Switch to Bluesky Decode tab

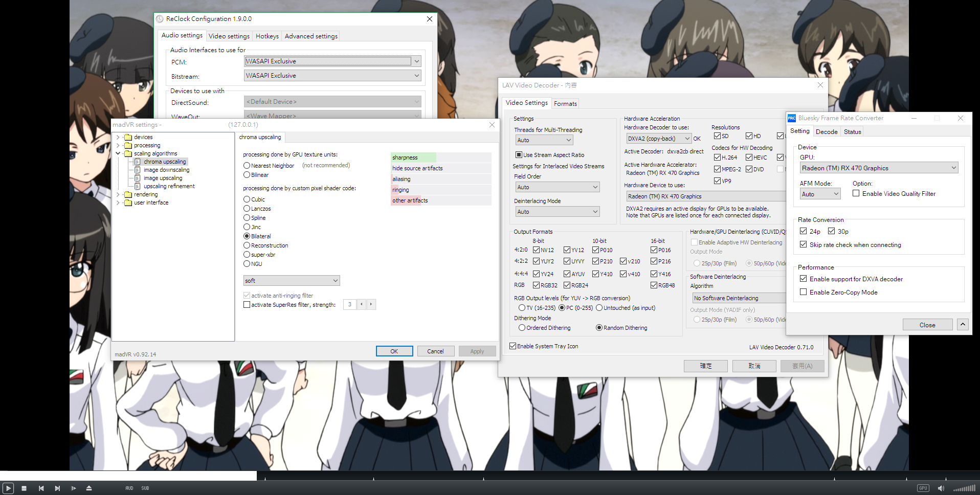[x=827, y=132]
